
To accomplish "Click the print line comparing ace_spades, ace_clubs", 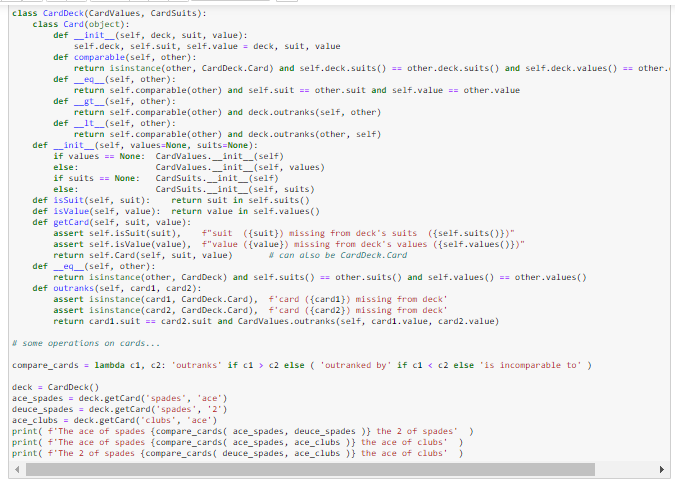I will [x=238, y=442].
